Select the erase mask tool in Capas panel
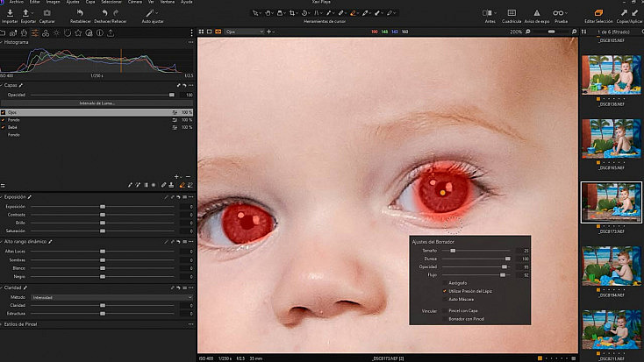This screenshot has height=362, width=644. (182, 185)
